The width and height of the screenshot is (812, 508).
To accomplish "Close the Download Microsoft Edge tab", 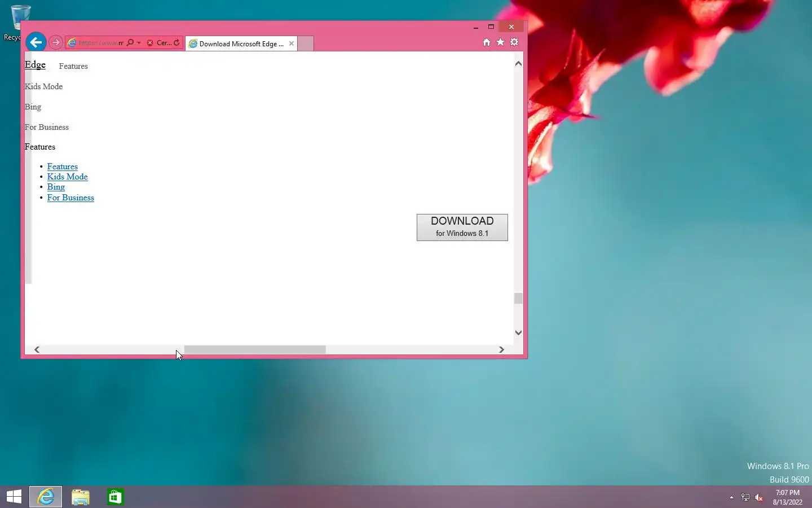I will (x=292, y=43).
